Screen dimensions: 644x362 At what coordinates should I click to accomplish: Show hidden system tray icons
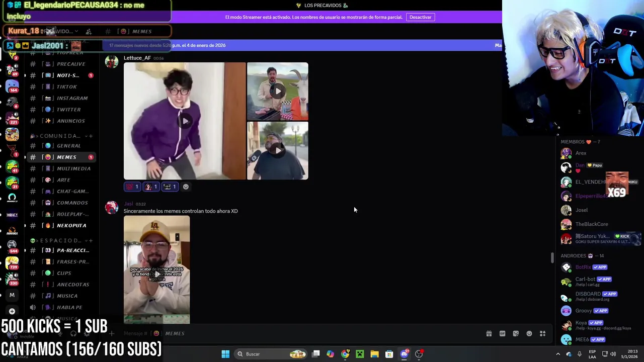pos(558,354)
